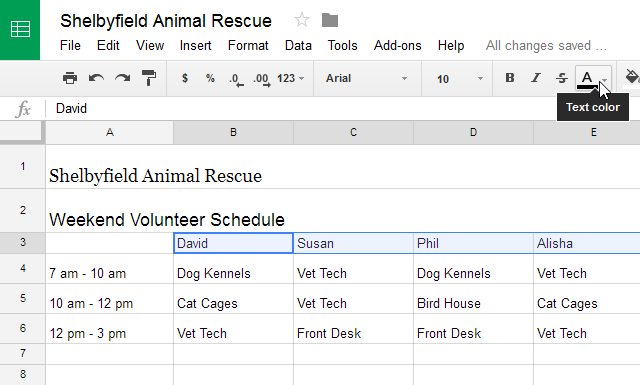Select cell containing Susan
This screenshot has width=640, height=385.
[353, 243]
